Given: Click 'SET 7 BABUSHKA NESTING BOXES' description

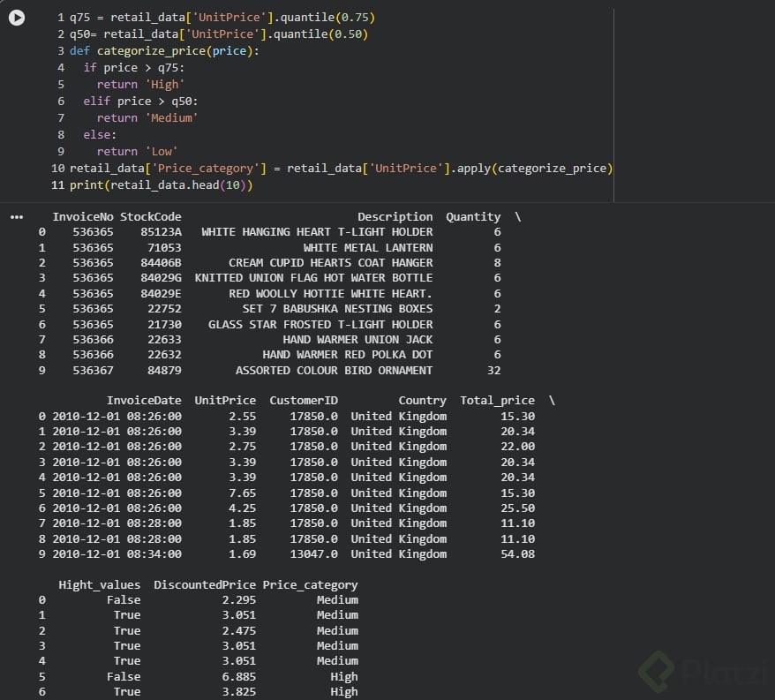Looking at the screenshot, I should click(x=337, y=308).
